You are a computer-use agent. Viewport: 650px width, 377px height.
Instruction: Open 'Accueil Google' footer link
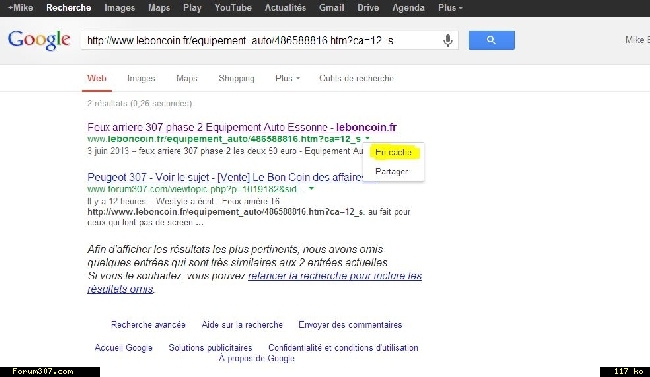click(124, 348)
